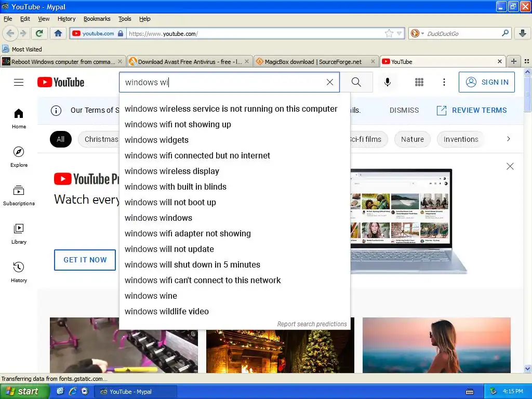This screenshot has height=399, width=532.
Task: Open the three-dot settings menu
Action: pyautogui.click(x=444, y=82)
